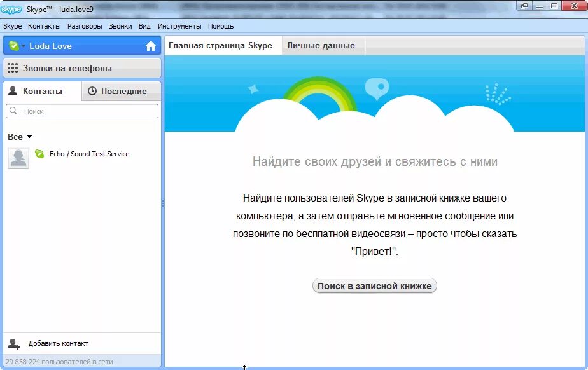The height and width of the screenshot is (370, 588).
Task: Switch to the Последние tab
Action: 122,91
